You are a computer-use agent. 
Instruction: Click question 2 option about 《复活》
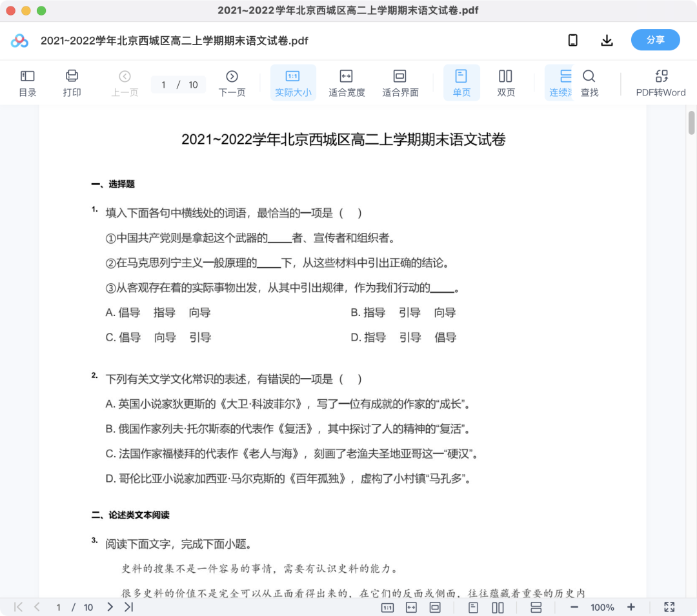tap(288, 429)
